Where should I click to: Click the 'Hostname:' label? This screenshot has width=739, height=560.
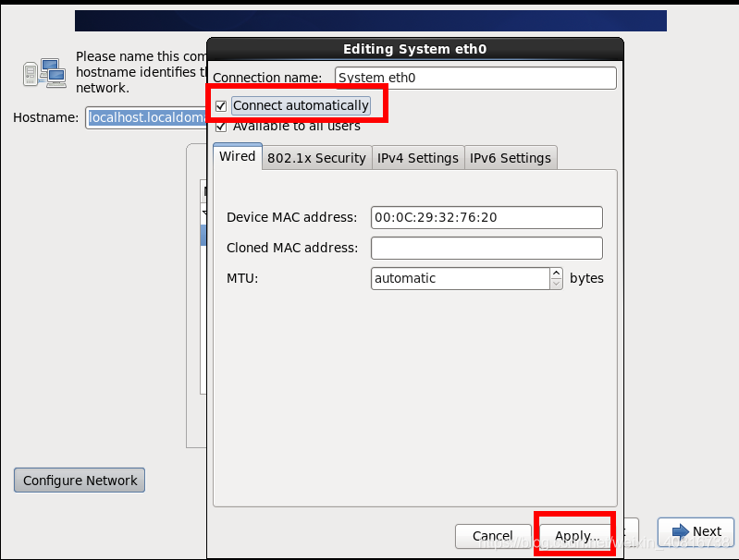(45, 117)
